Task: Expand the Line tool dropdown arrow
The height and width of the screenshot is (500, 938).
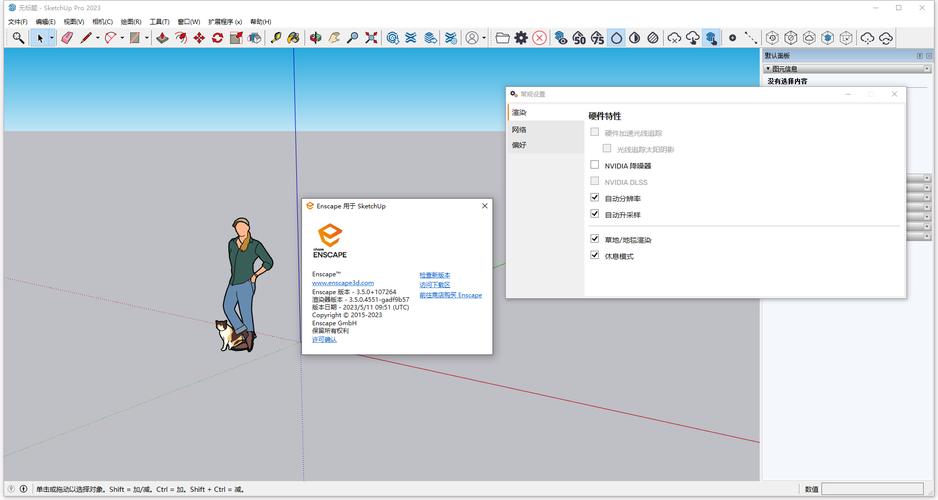Action: (x=98, y=38)
